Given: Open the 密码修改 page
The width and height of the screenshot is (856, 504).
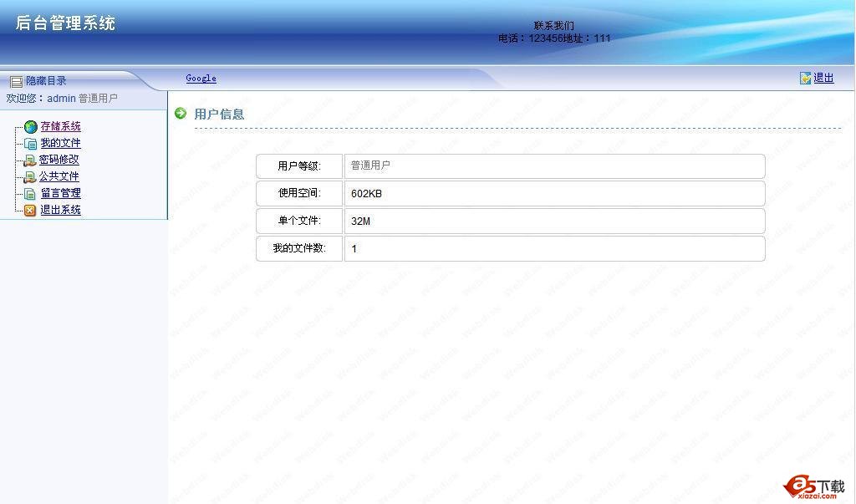Looking at the screenshot, I should pyautogui.click(x=60, y=159).
